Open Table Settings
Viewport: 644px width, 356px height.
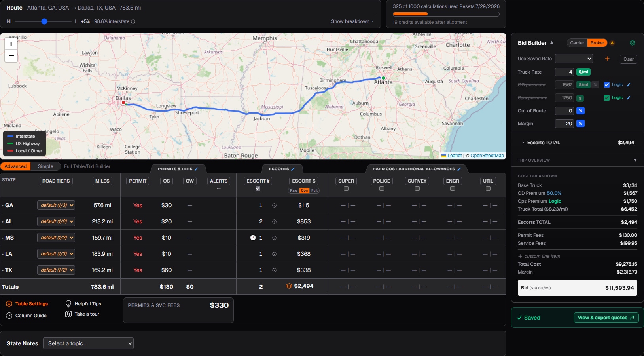(x=27, y=304)
